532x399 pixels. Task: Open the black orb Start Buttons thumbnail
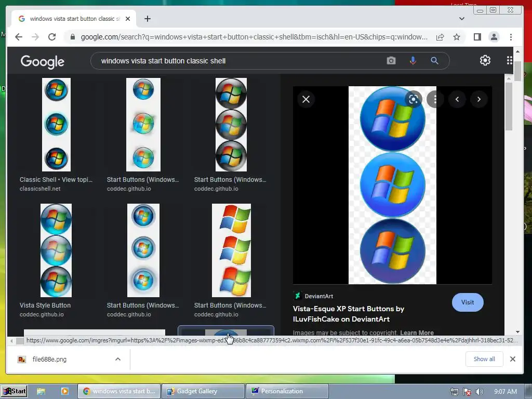[231, 125]
